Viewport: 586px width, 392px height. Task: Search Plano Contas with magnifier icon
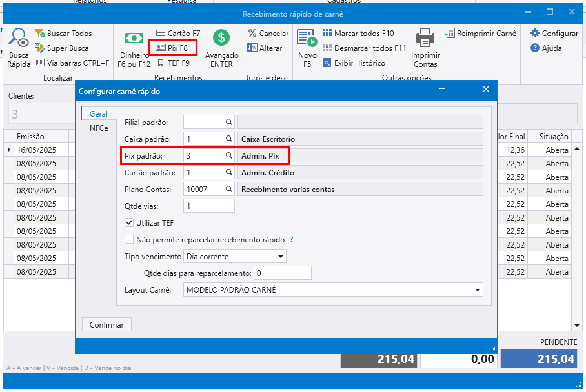[228, 190]
